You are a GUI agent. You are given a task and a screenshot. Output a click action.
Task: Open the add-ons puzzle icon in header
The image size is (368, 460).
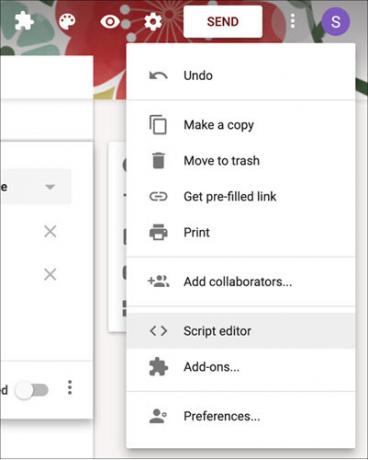pos(24,22)
